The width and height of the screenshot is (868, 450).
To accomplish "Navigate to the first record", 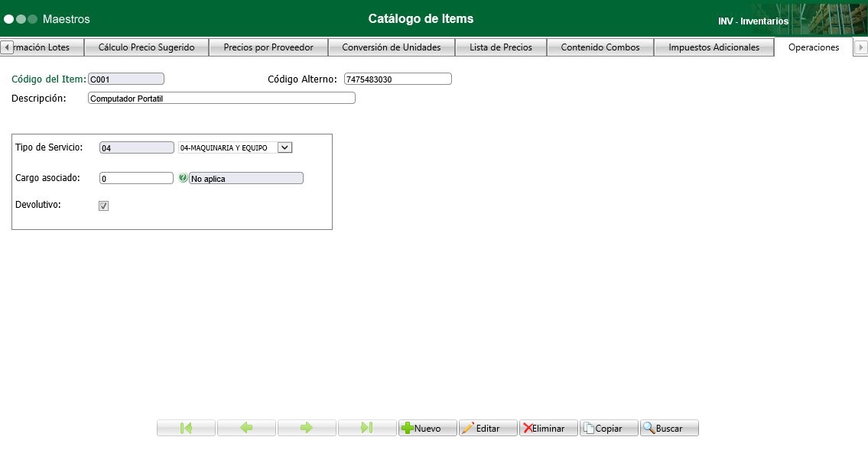I will tap(185, 428).
